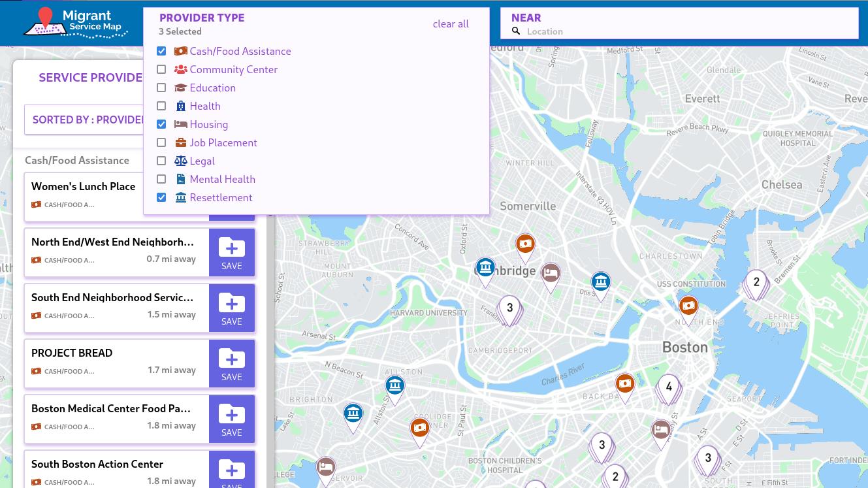Focus the Near location search field

(679, 31)
